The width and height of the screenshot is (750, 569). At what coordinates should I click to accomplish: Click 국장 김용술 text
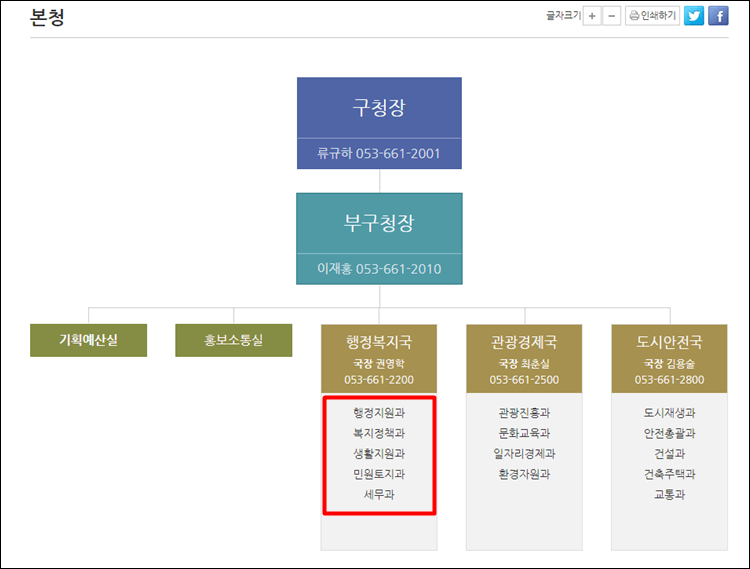pos(669,364)
